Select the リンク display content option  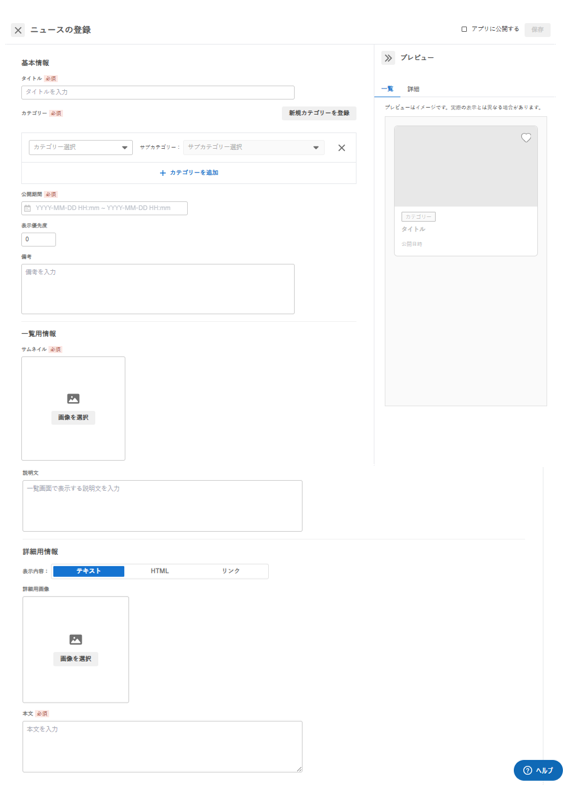[231, 571]
